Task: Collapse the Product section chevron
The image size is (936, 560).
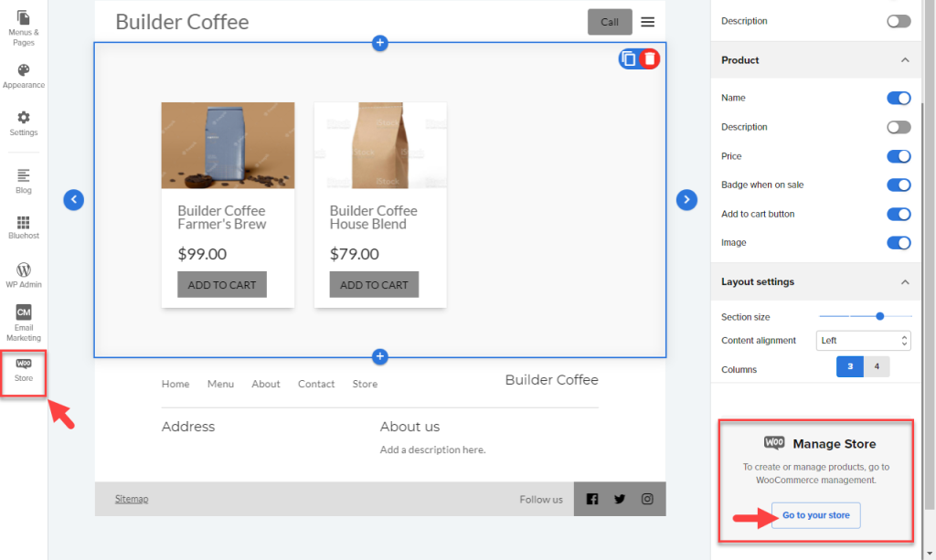Action: [905, 60]
